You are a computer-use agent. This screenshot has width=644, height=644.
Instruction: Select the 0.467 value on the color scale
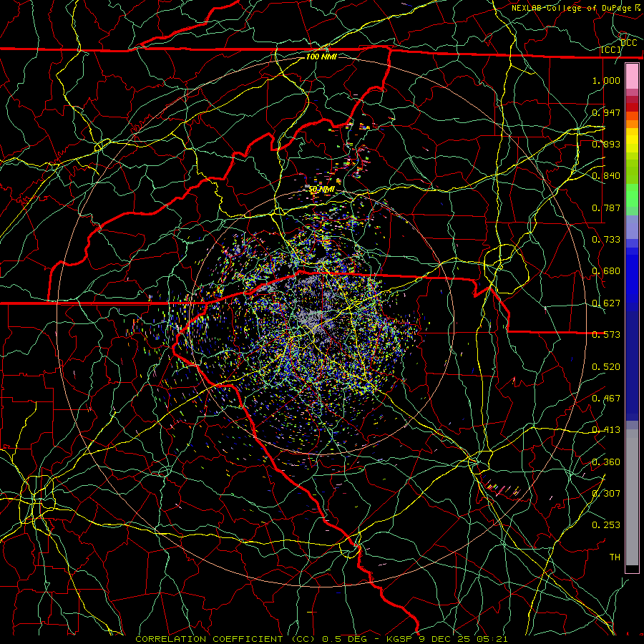[606, 399]
